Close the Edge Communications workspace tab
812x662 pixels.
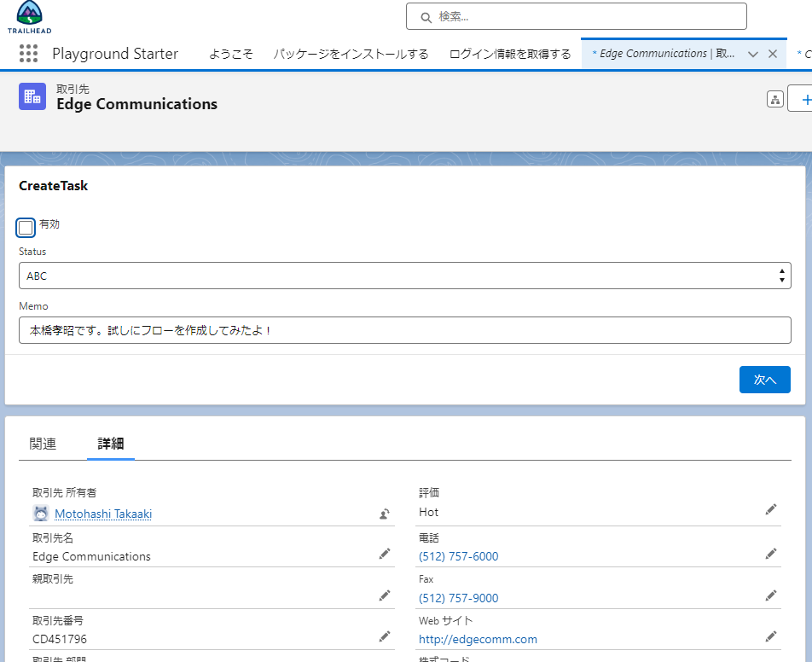pos(773,54)
